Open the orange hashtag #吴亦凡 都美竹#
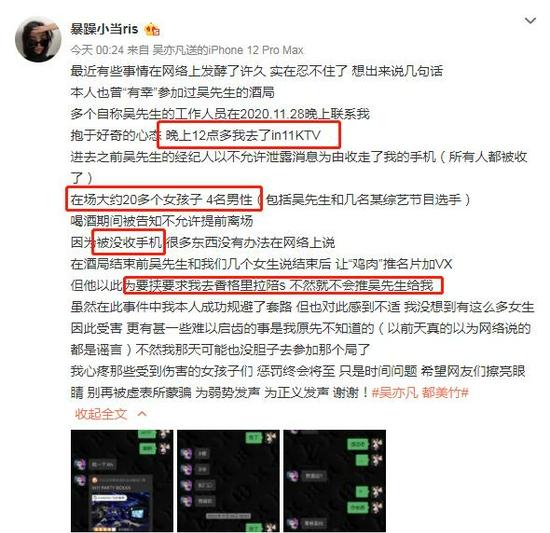The width and height of the screenshot is (550, 533). click(420, 392)
